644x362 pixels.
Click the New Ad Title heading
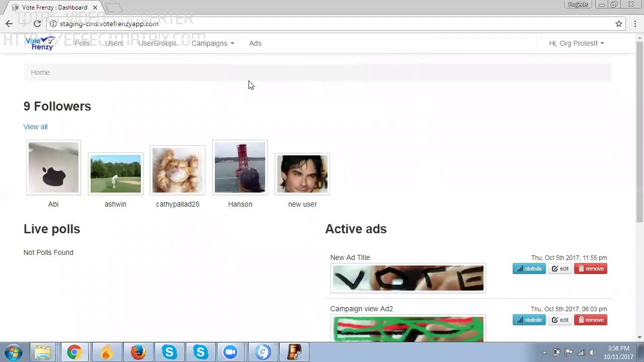pos(350,257)
